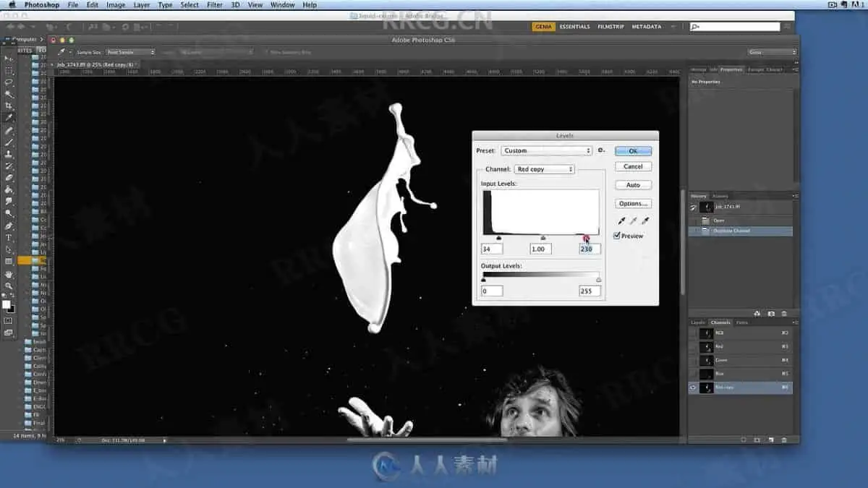Click the gray point eyedropper in Levels
Image resolution: width=868 pixels, height=488 pixels.
tap(634, 221)
